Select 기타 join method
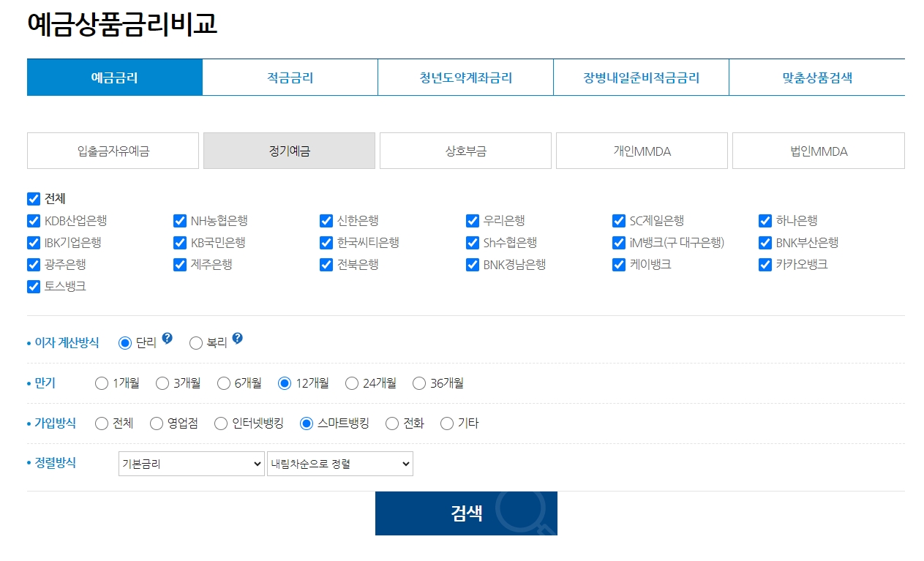The width and height of the screenshot is (924, 561). click(x=447, y=423)
